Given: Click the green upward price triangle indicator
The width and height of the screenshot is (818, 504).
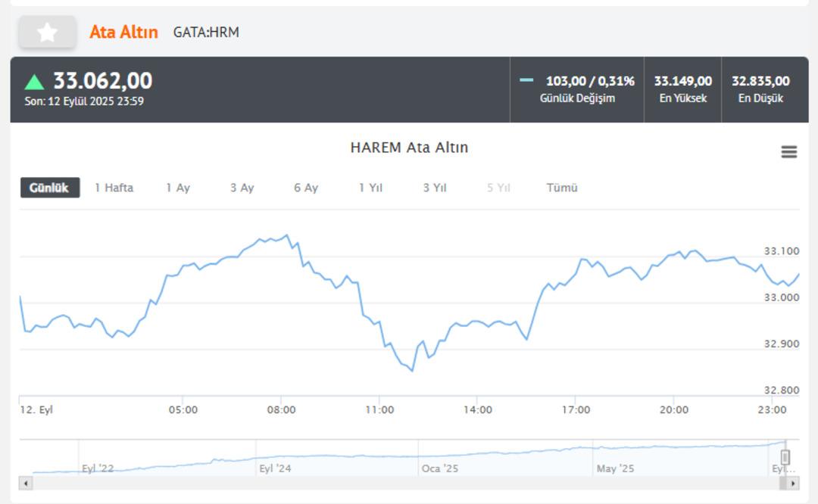Looking at the screenshot, I should click(x=34, y=82).
